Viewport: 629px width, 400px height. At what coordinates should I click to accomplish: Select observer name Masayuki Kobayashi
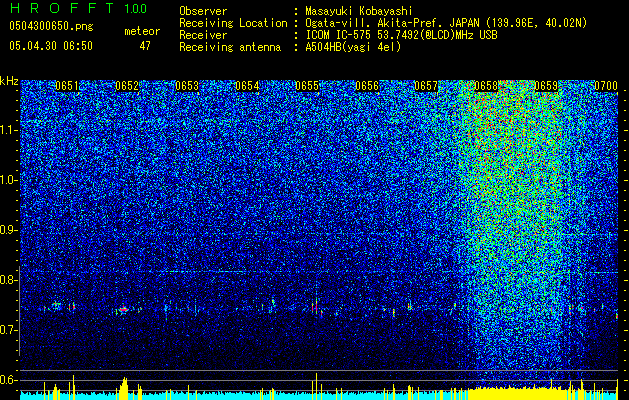point(359,11)
